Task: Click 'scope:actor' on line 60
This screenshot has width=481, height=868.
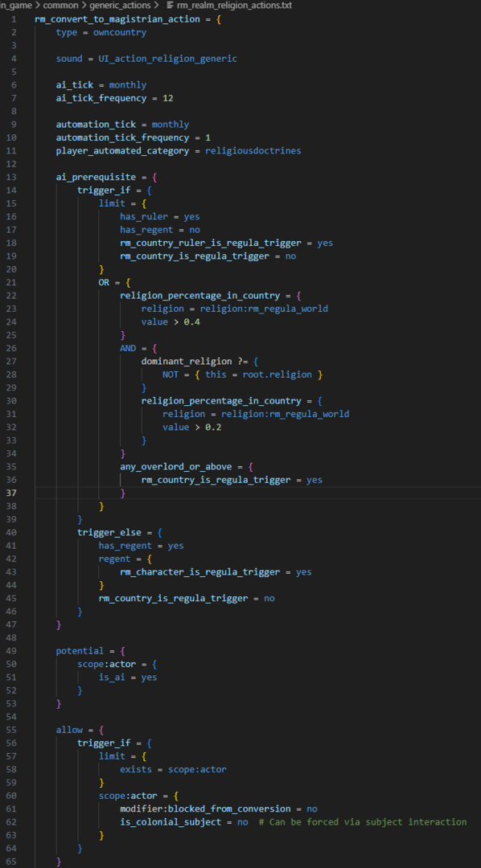Action: pyautogui.click(x=128, y=796)
